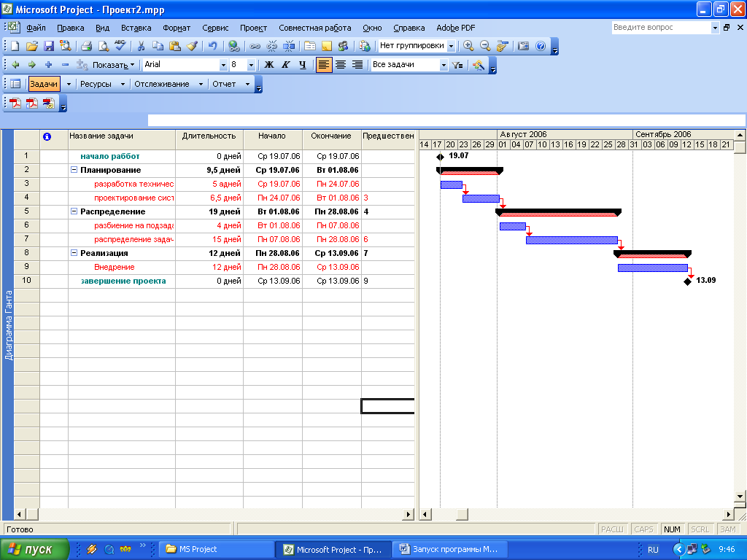Click the Отчет guide button
The height and width of the screenshot is (560, 747).
click(224, 84)
